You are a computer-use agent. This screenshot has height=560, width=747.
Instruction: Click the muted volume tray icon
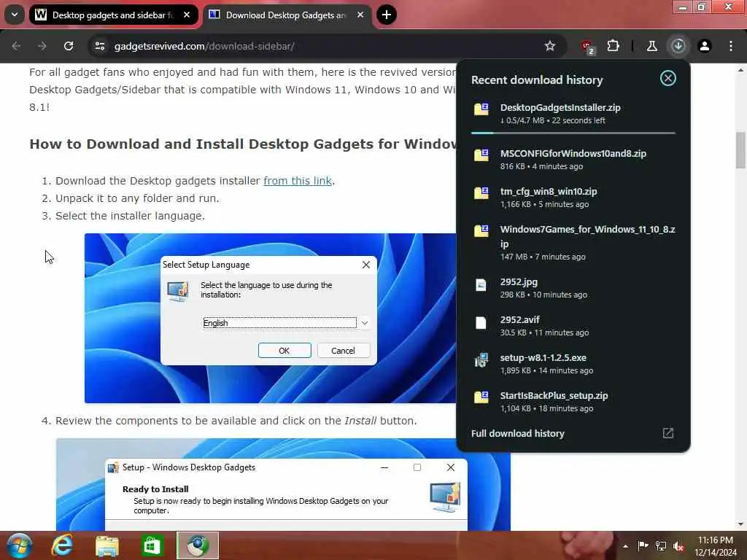click(678, 546)
